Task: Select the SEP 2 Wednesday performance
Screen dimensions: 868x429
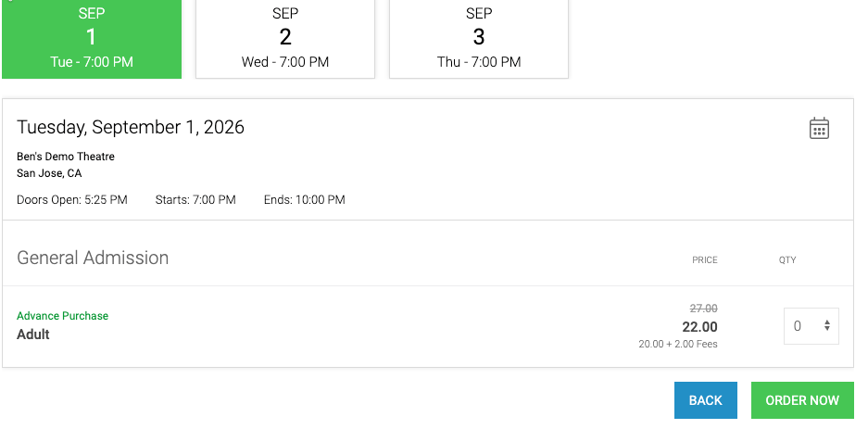Action: point(285,38)
